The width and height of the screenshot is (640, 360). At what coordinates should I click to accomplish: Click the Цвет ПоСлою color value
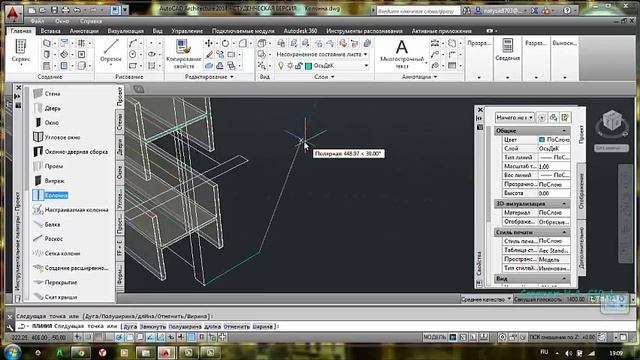[554, 140]
